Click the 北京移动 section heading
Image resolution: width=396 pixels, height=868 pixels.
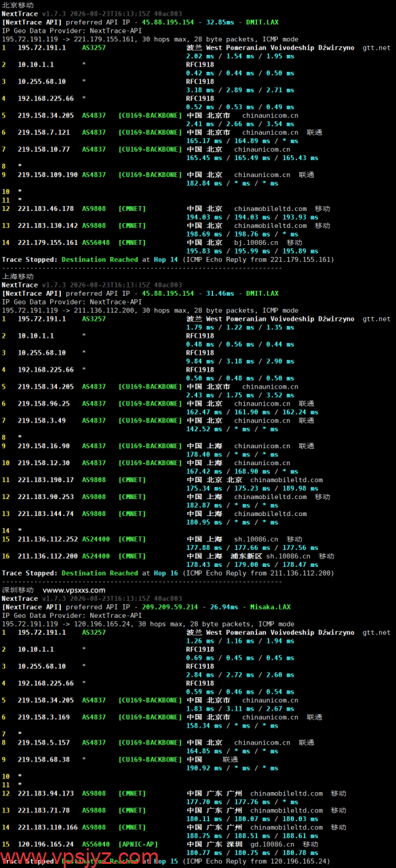point(18,5)
